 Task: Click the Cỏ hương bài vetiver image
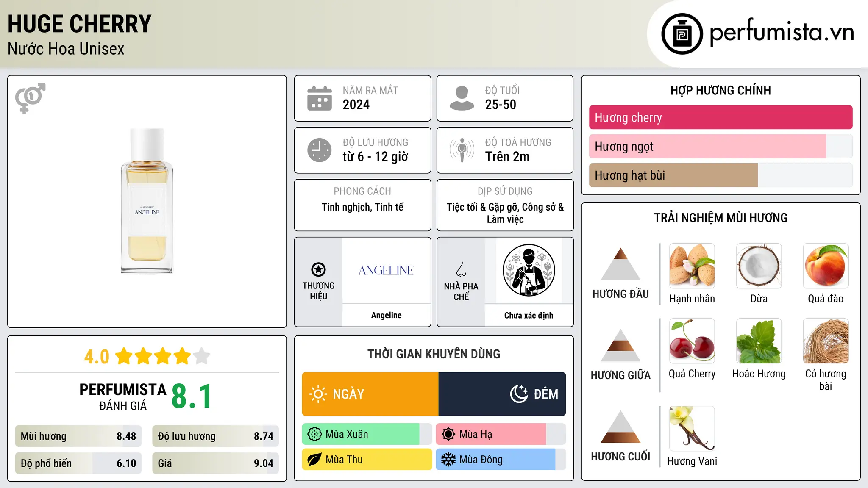click(826, 341)
